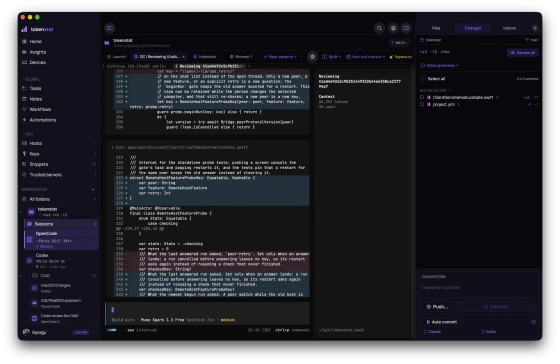Screen dimensions: 560x364
Task: Click the Push button
Action: [x=437, y=306]
